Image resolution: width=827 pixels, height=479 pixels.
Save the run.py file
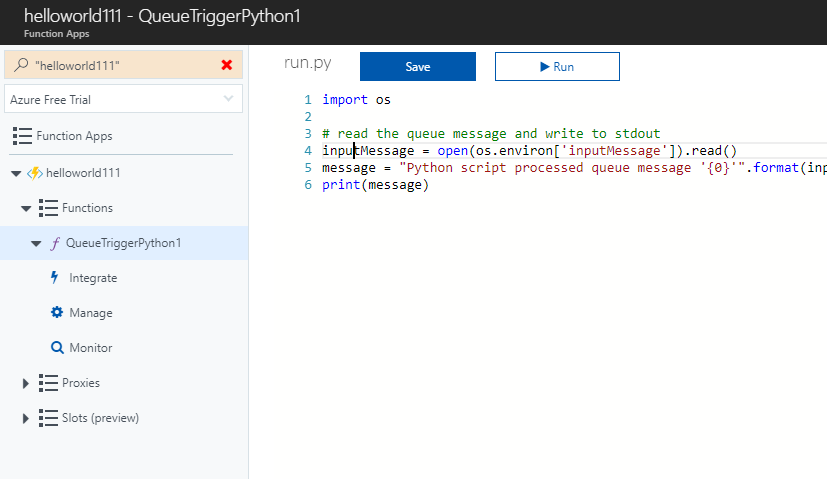418,66
